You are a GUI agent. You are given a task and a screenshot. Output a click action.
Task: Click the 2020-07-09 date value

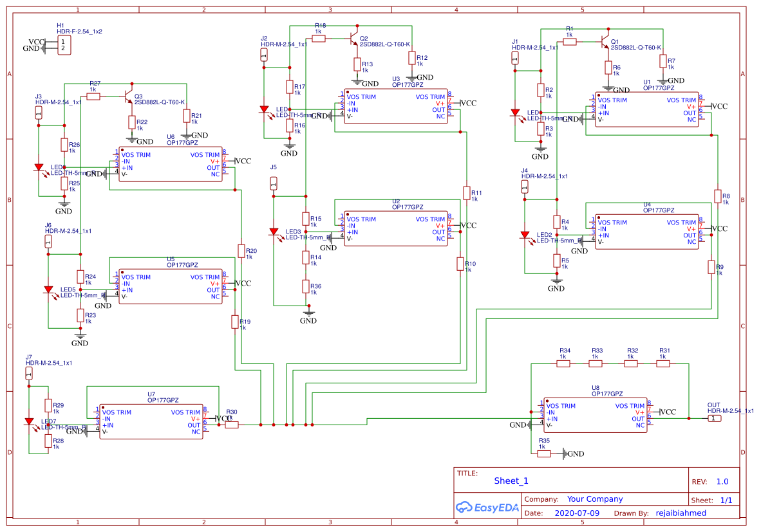click(576, 513)
